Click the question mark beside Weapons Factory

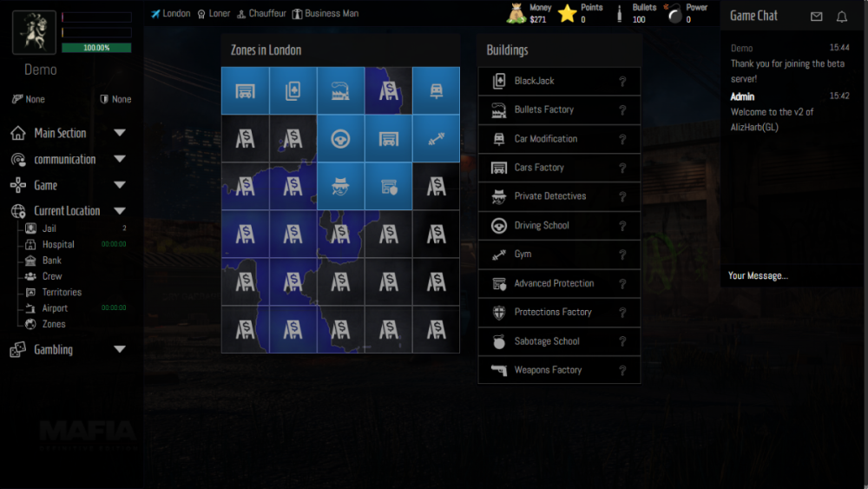click(622, 370)
